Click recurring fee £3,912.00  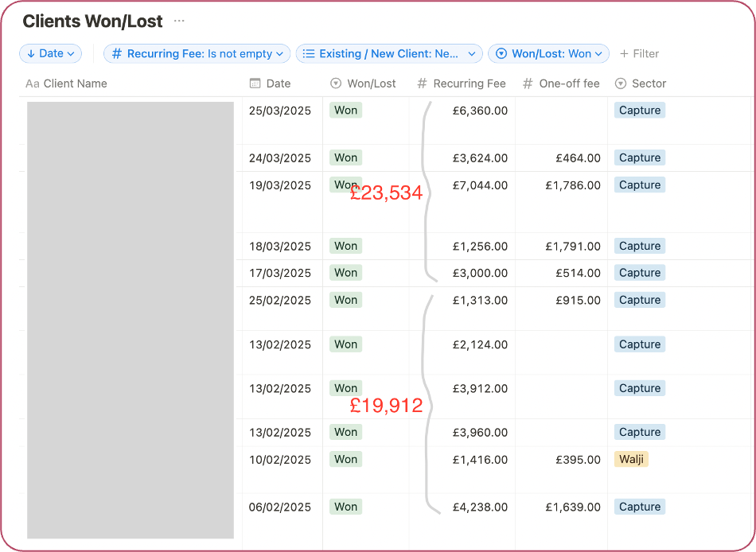pos(480,389)
